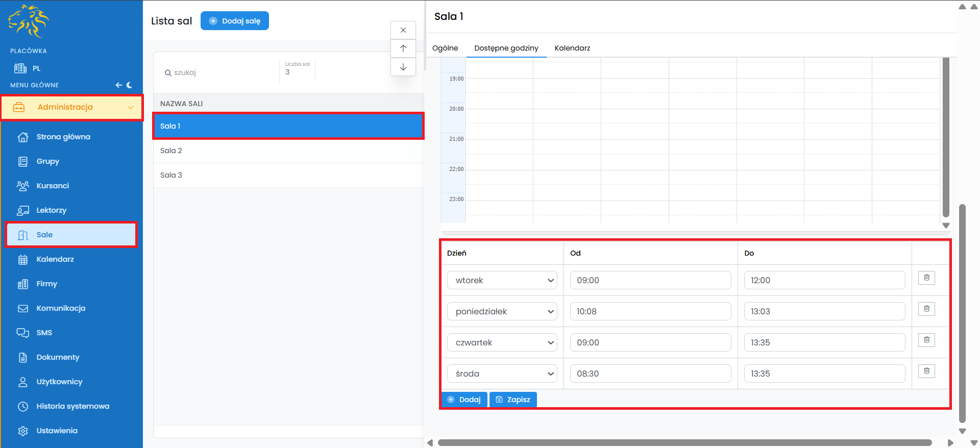The height and width of the screenshot is (448, 980).
Task: Open the wtorek day dropdown
Action: (x=502, y=280)
